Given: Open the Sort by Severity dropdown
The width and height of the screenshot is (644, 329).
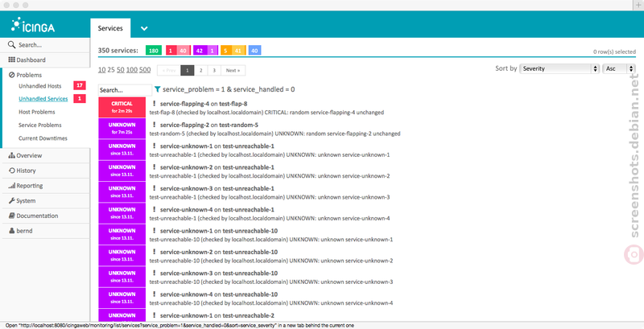Looking at the screenshot, I should point(559,68).
